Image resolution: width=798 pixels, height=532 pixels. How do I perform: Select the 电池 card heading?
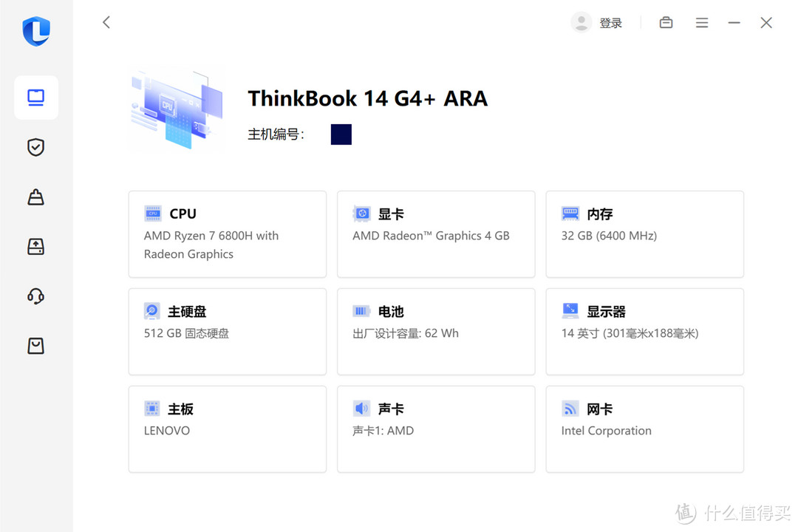pos(391,312)
